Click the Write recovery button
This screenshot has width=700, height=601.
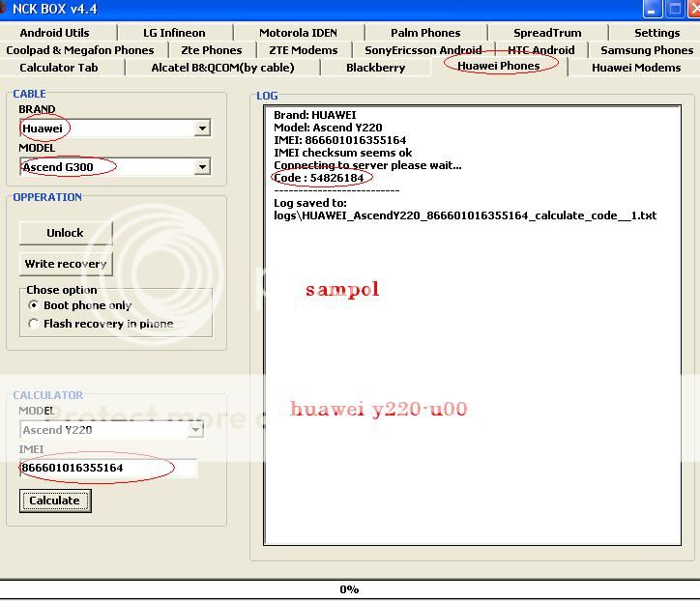(x=66, y=264)
